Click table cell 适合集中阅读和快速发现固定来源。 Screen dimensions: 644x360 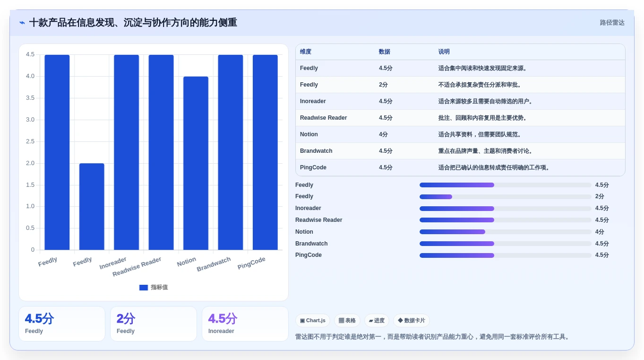[483, 69]
